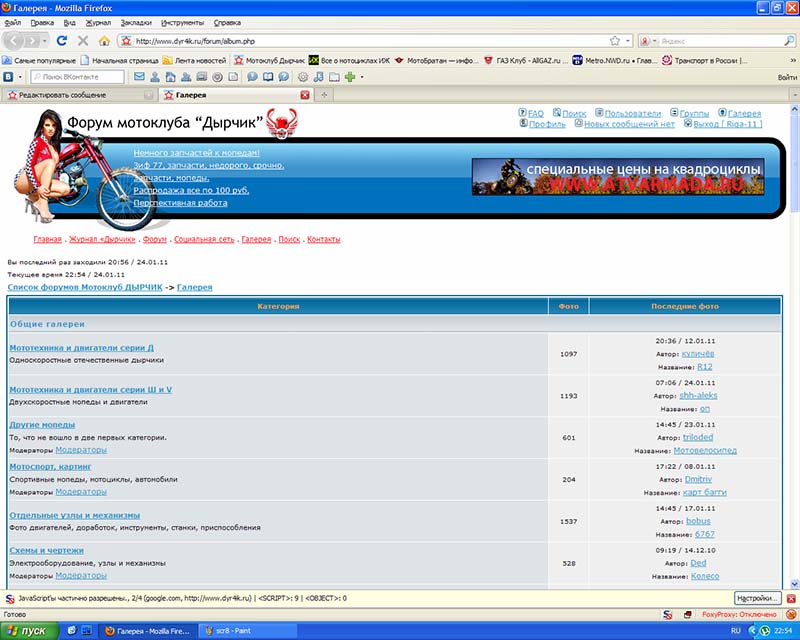
Task: Click the first speech bubble toolbar icon
Action: [252, 77]
